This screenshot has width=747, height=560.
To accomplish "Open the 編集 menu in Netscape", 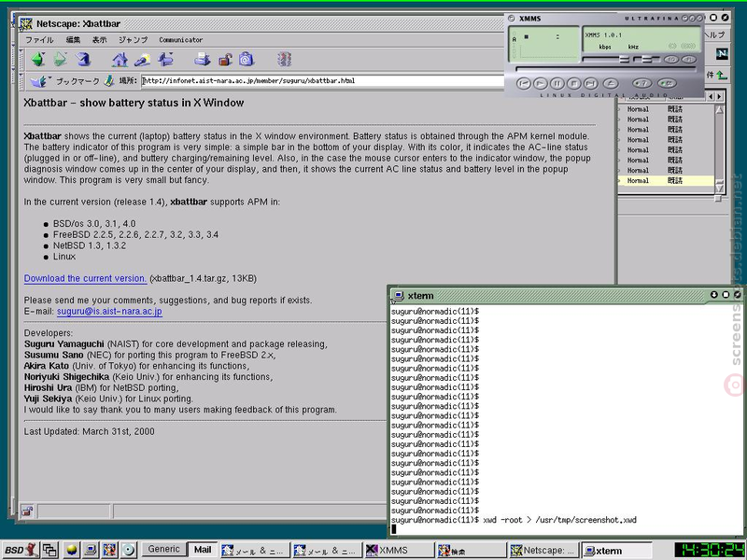I will pos(73,40).
